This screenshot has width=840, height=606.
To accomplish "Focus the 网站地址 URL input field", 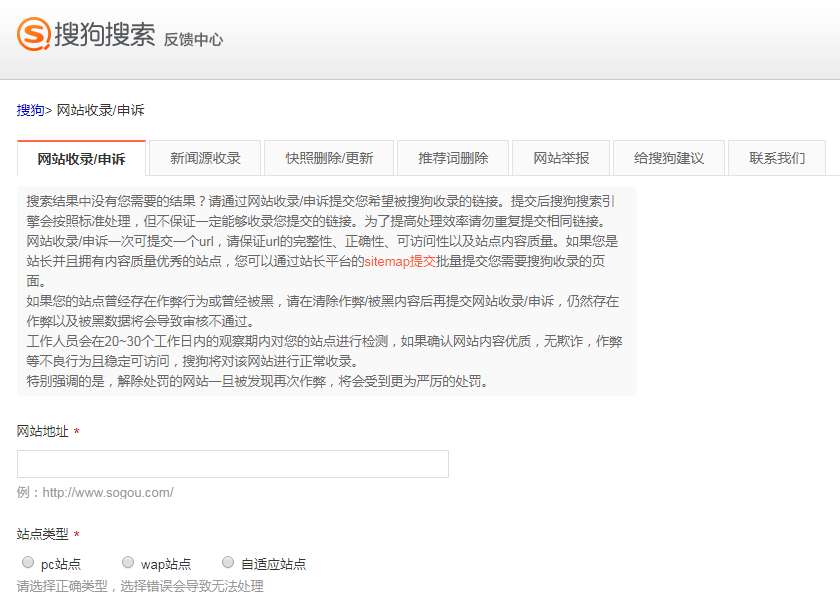I will 233,464.
